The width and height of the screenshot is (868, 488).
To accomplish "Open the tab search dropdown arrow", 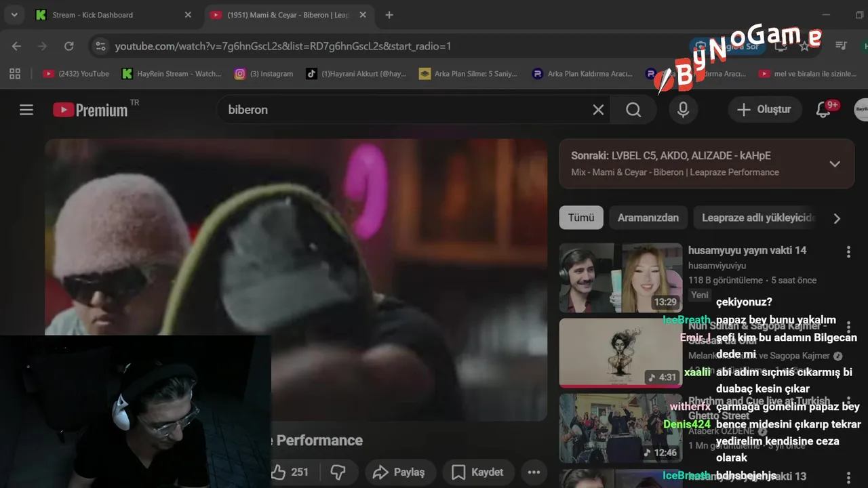I will point(14,15).
